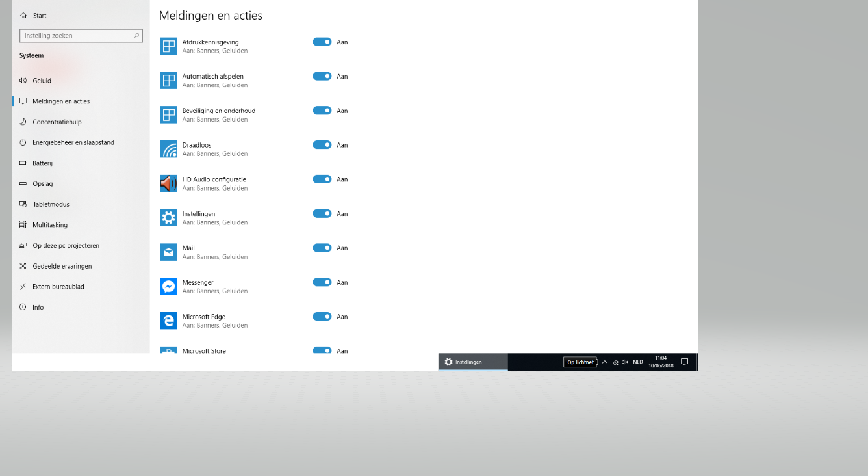Click the taskbar clock showing 11:04

[661, 362]
